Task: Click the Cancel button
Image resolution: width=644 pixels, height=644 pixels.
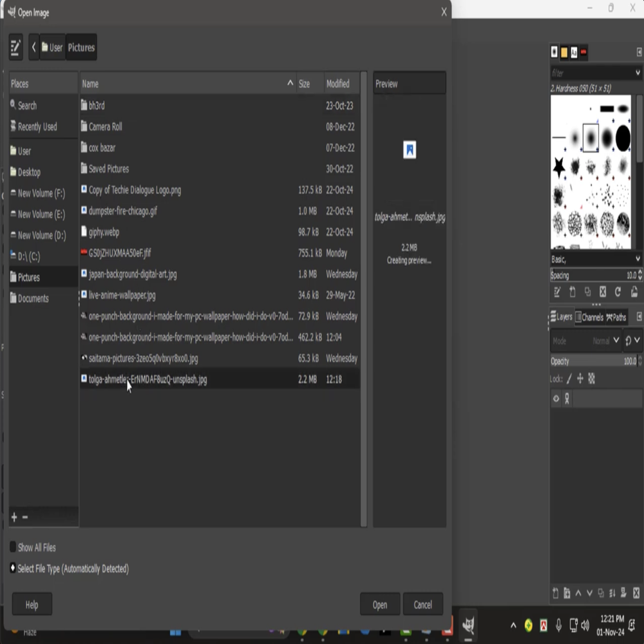Action: click(422, 605)
